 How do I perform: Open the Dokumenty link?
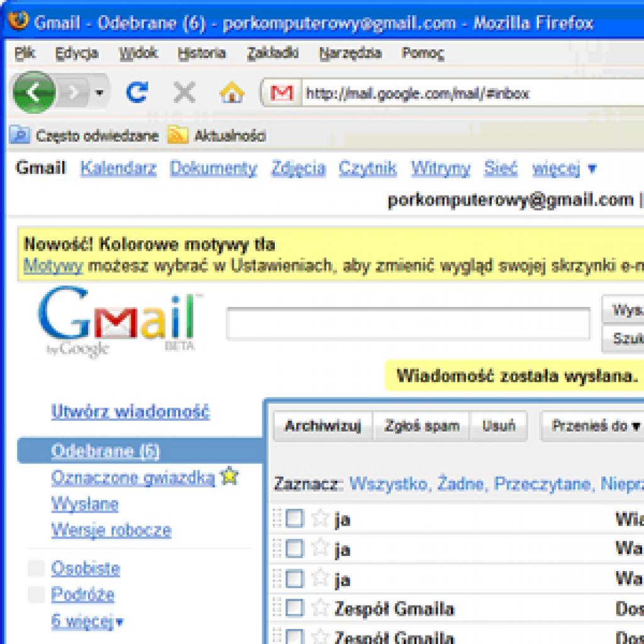(x=214, y=168)
